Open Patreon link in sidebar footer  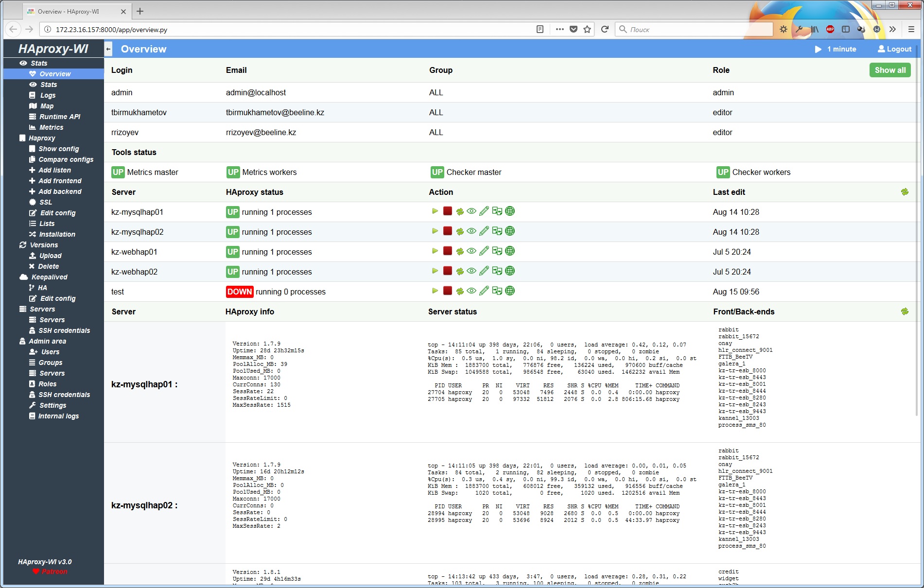coord(50,571)
